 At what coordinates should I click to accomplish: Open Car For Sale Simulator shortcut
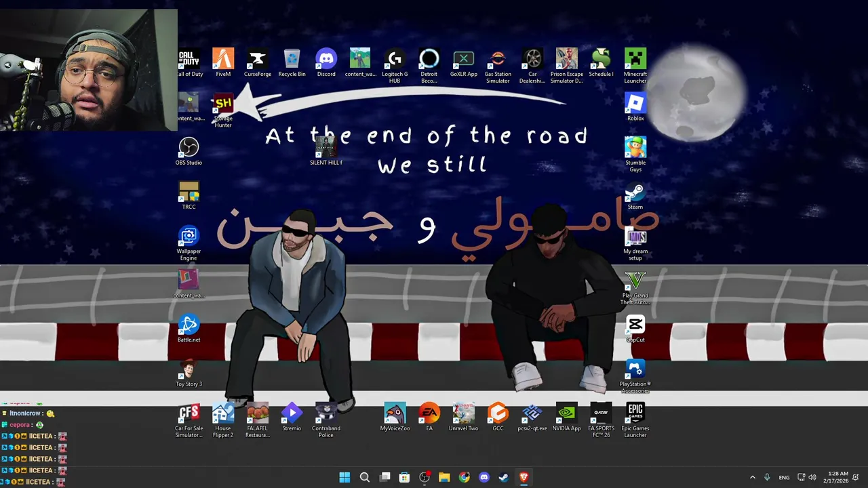pos(189,420)
